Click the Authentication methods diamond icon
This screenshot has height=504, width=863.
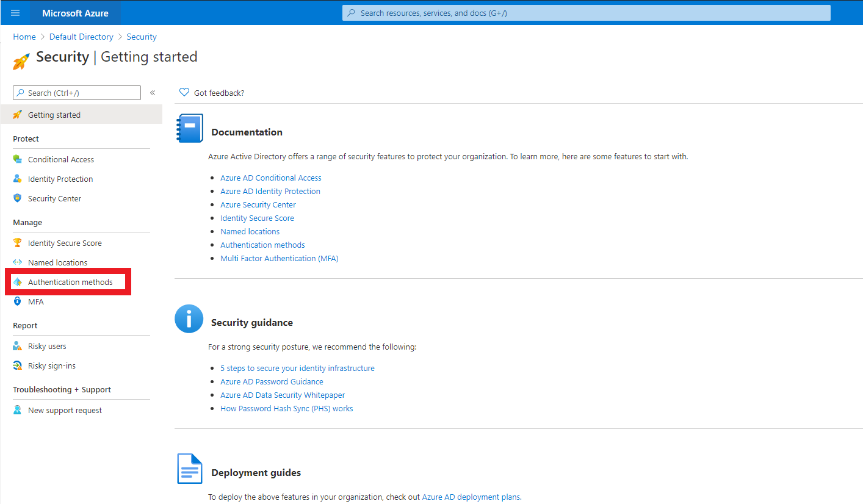click(x=18, y=282)
